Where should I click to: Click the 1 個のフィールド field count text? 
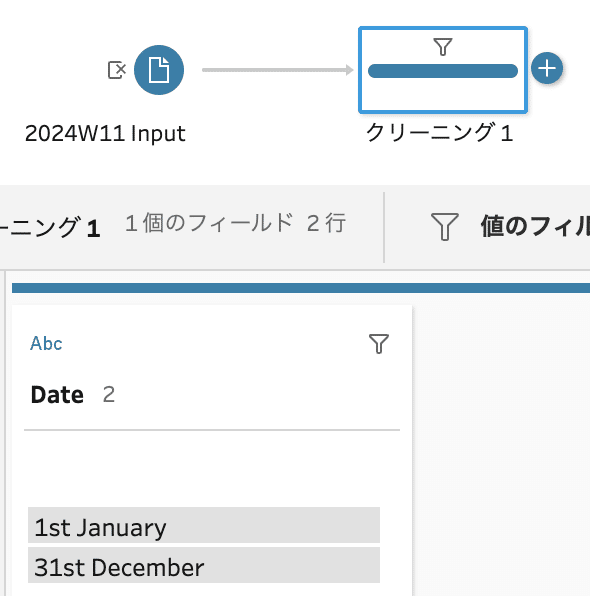tap(209, 223)
